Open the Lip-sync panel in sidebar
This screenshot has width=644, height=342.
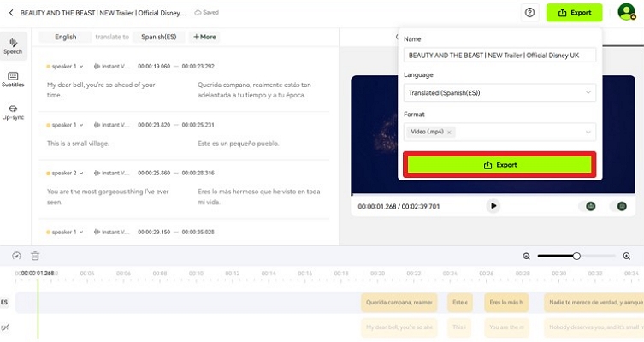pyautogui.click(x=13, y=111)
